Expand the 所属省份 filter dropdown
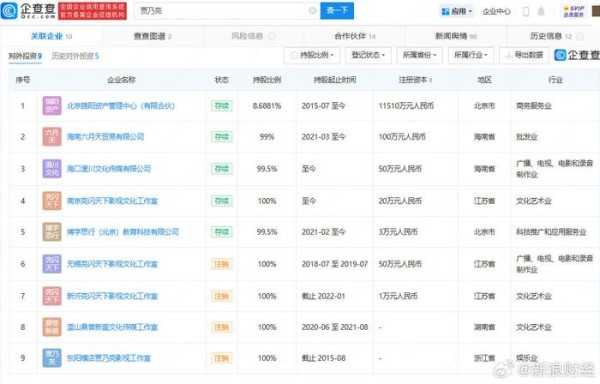600x384 pixels. pyautogui.click(x=420, y=55)
